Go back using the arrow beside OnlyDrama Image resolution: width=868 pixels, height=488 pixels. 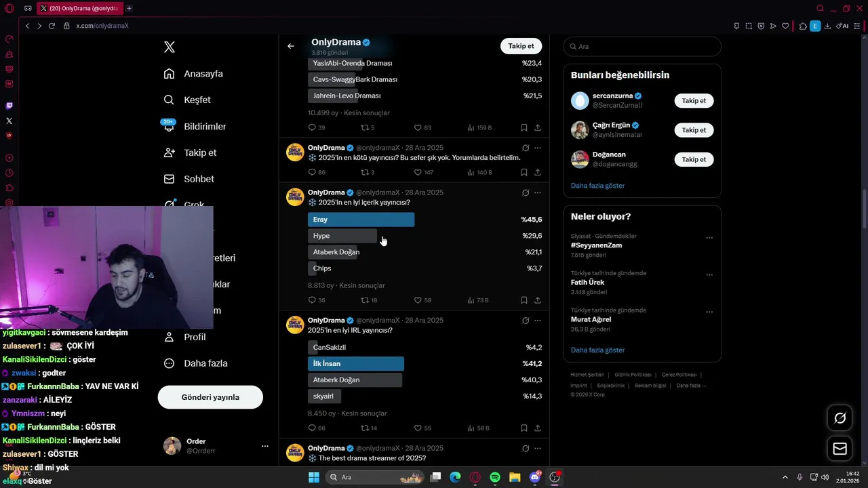click(x=290, y=46)
